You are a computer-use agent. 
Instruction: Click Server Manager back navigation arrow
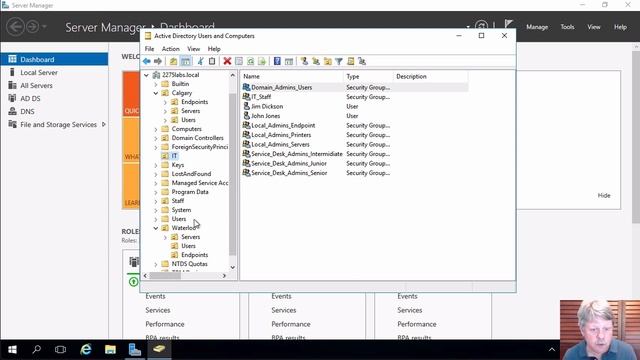click(x=16, y=27)
